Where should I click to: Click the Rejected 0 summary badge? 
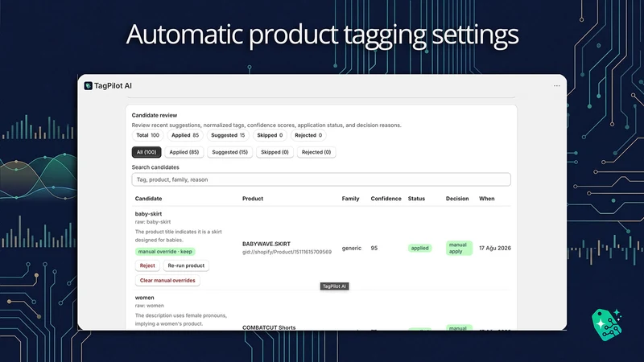308,135
